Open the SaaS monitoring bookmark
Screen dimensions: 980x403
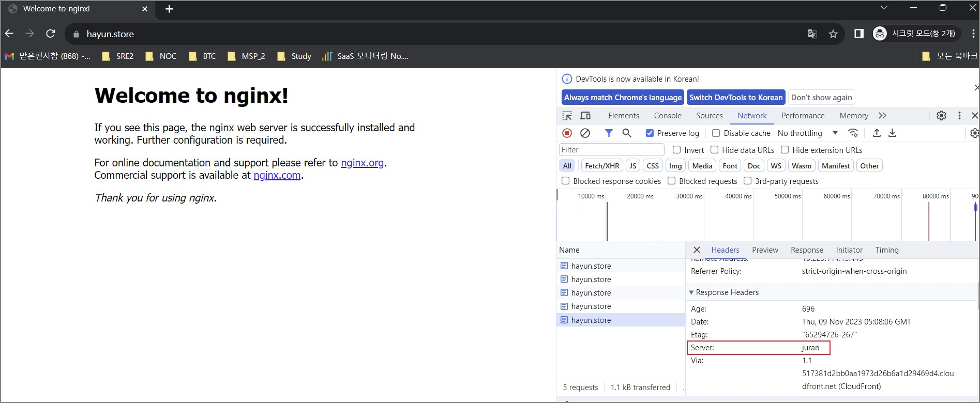pos(365,56)
